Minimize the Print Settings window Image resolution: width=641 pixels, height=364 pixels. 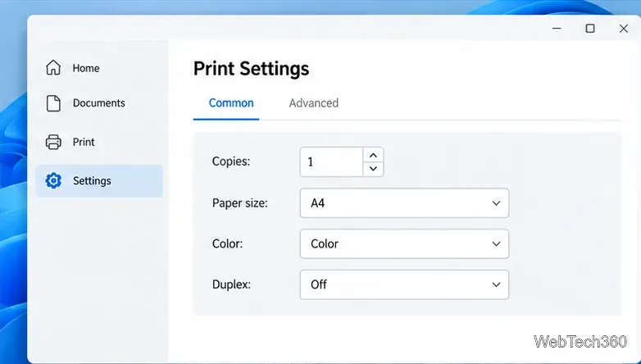tap(557, 28)
